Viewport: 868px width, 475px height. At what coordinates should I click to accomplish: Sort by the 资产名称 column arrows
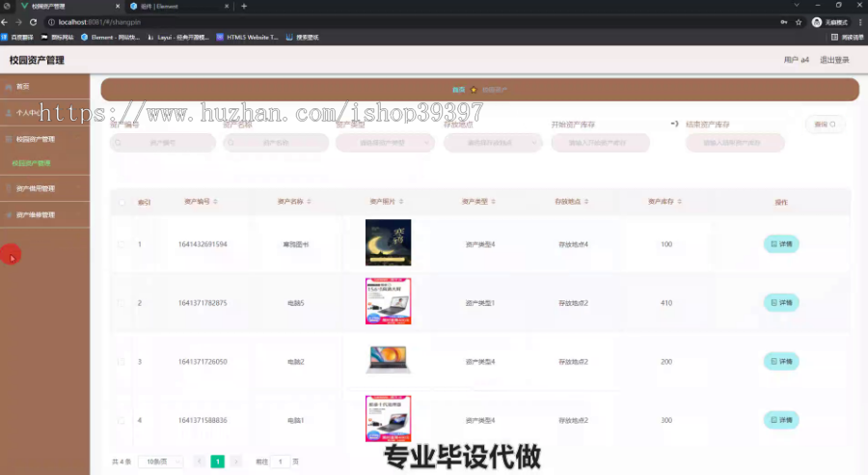pos(309,202)
